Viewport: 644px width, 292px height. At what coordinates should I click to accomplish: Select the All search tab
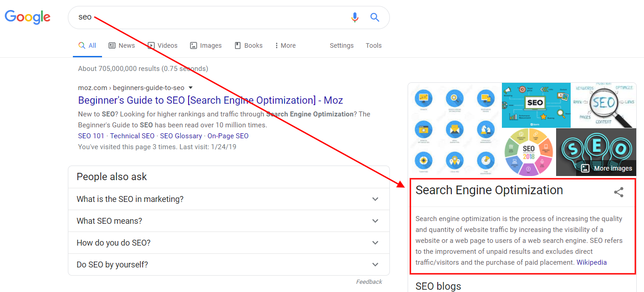tap(87, 45)
